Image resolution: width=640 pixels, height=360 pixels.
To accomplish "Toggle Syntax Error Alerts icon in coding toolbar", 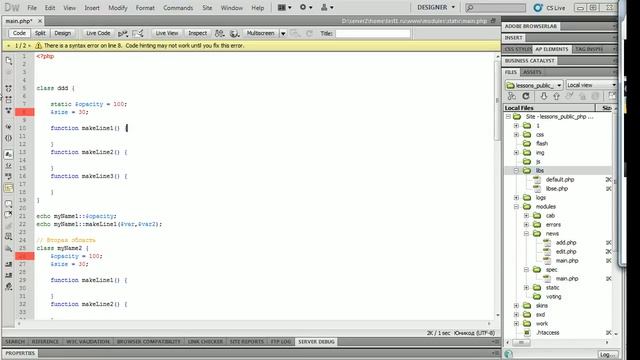I will tap(9, 188).
